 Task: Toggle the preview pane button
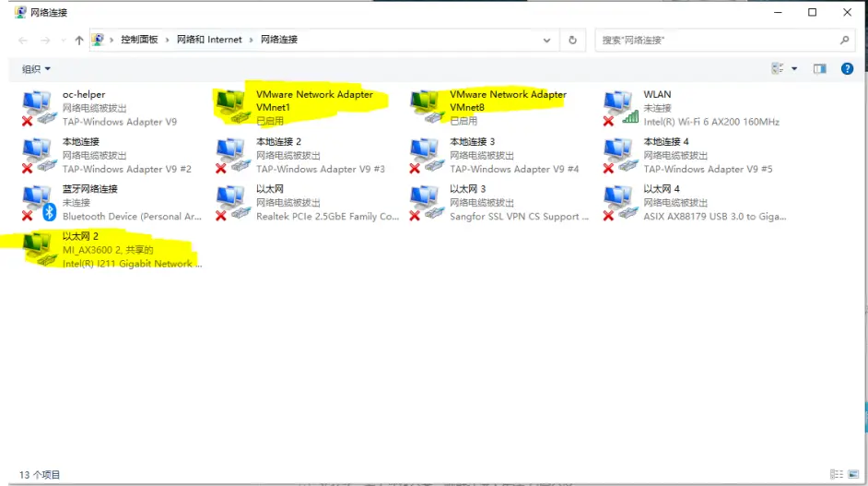(x=820, y=68)
